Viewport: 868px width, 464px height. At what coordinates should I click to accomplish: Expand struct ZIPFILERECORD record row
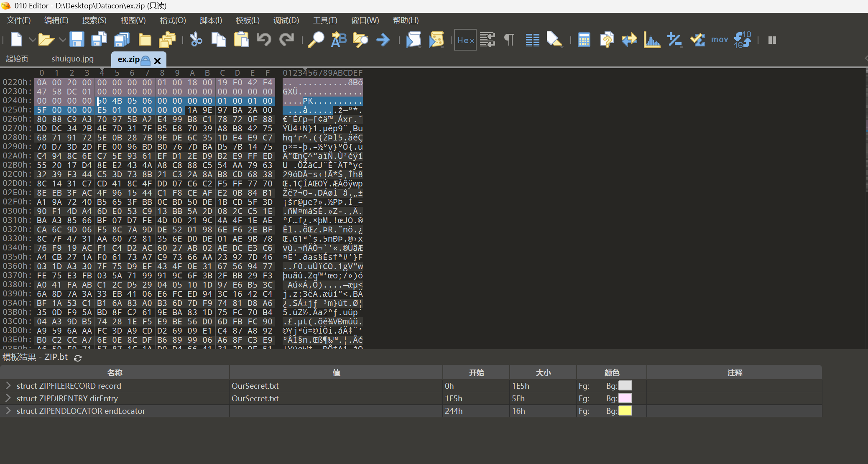point(8,385)
